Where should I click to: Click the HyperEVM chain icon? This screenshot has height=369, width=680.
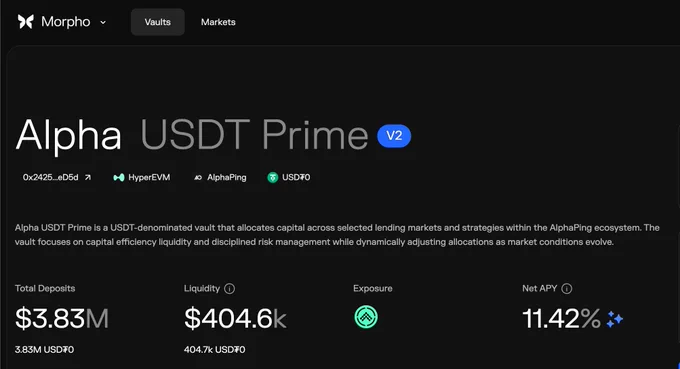coord(118,177)
